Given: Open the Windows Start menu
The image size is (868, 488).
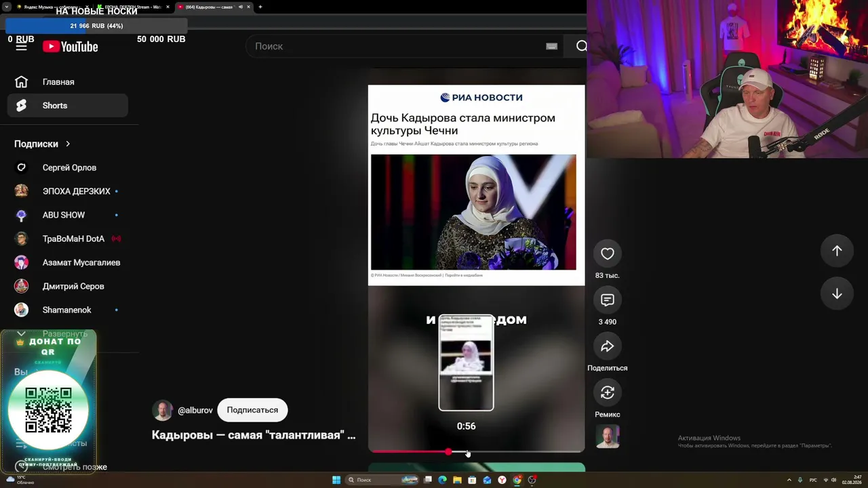Looking at the screenshot, I should click(x=336, y=480).
